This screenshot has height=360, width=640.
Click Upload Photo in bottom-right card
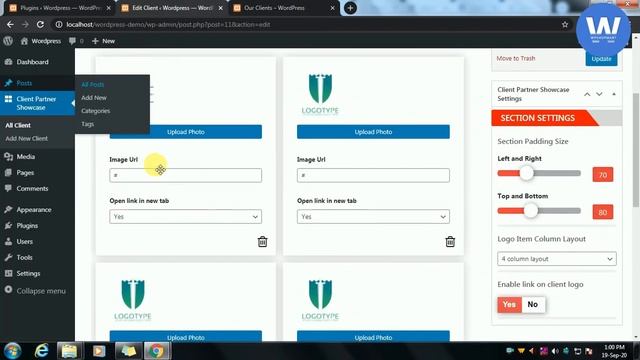click(373, 337)
